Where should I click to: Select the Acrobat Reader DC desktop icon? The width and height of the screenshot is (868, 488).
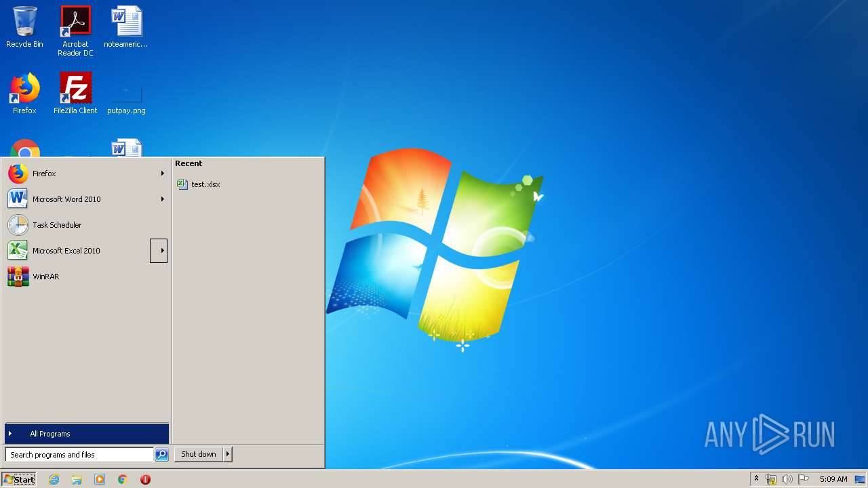coord(75,30)
